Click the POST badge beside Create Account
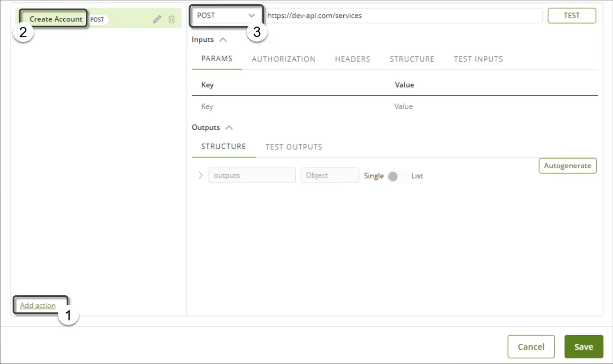This screenshot has width=613, height=364. [x=97, y=19]
